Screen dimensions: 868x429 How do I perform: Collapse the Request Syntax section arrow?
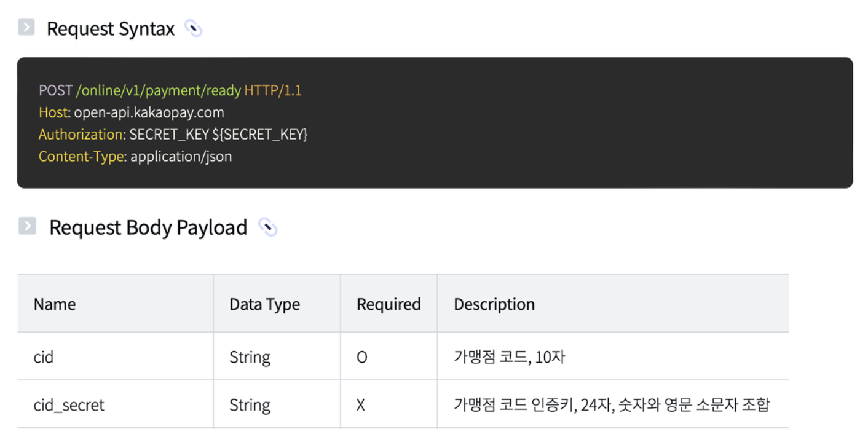[x=26, y=28]
